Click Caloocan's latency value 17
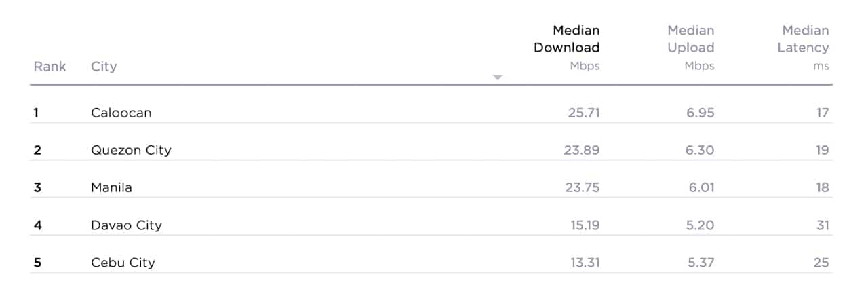Screen dimensions: 868x298 (823, 113)
